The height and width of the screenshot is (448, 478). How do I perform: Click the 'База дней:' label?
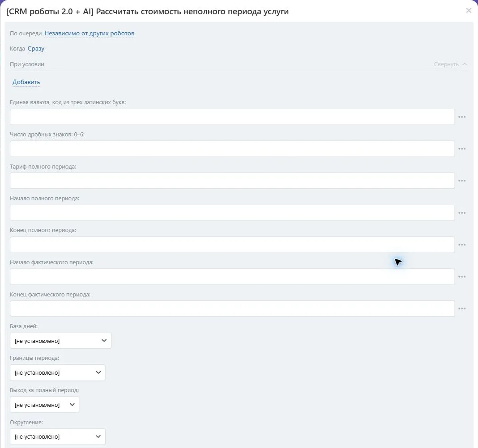pos(23,326)
